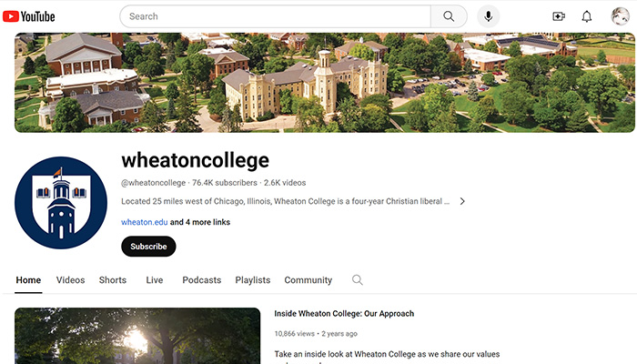Click the magnifier search button

point(449,16)
